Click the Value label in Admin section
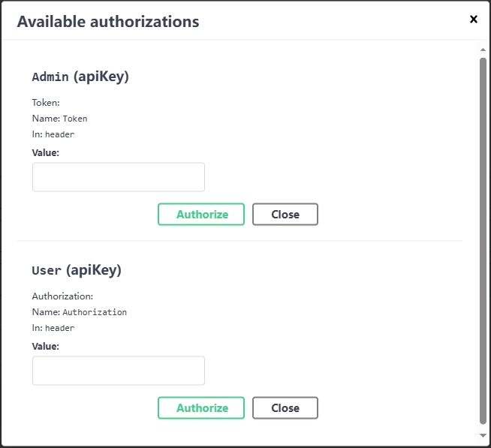The image size is (491, 448). point(46,152)
